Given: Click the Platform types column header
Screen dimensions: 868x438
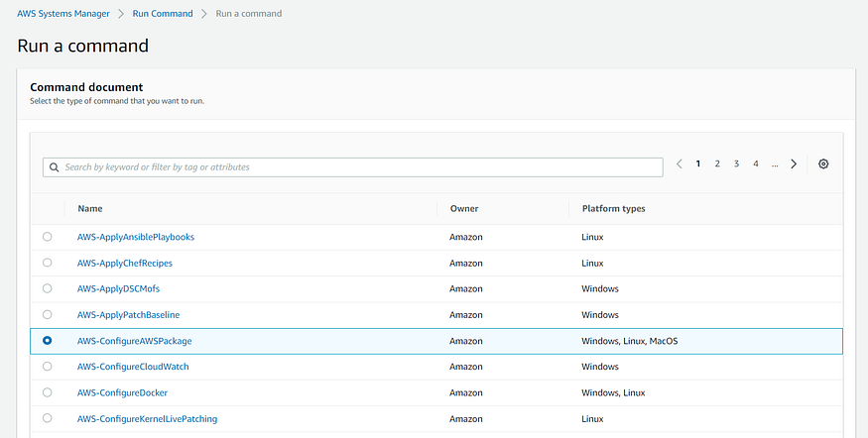Looking at the screenshot, I should 613,208.
